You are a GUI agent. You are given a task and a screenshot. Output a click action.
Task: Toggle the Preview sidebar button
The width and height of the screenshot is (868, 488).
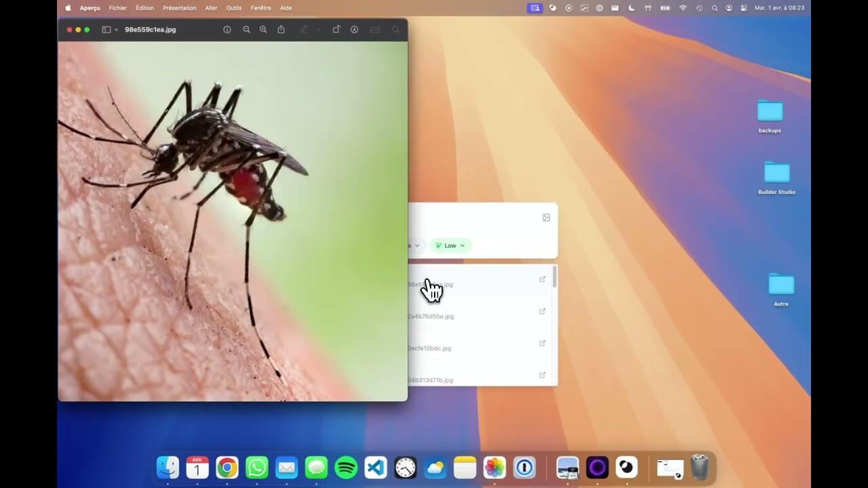106,30
